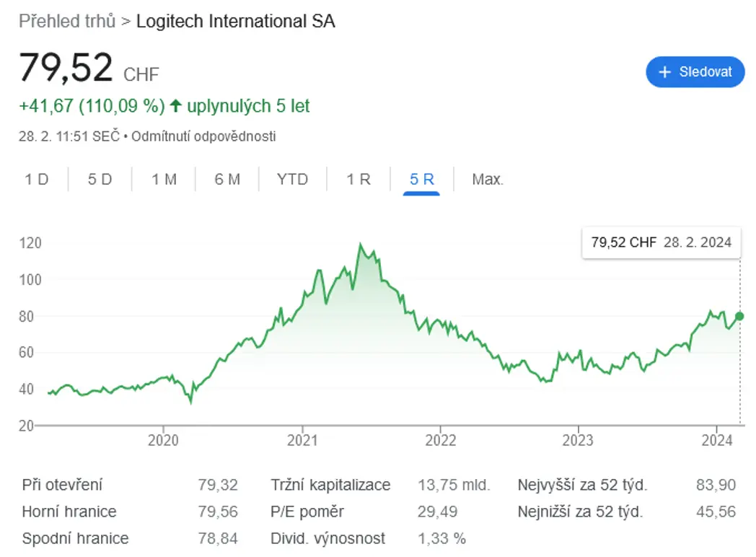Follow the stock with Sledovat button
The image size is (756, 557).
click(x=695, y=72)
